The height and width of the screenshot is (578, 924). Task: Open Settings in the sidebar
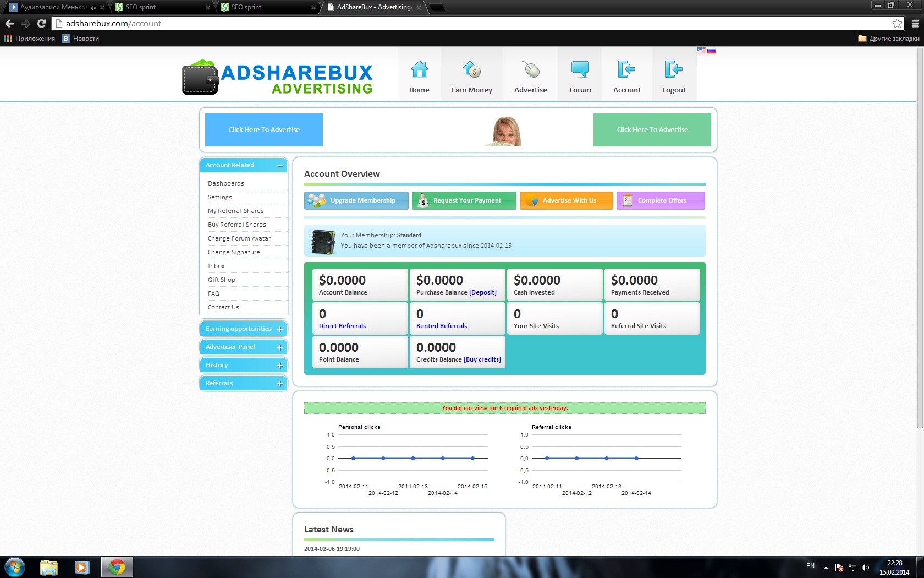[220, 197]
